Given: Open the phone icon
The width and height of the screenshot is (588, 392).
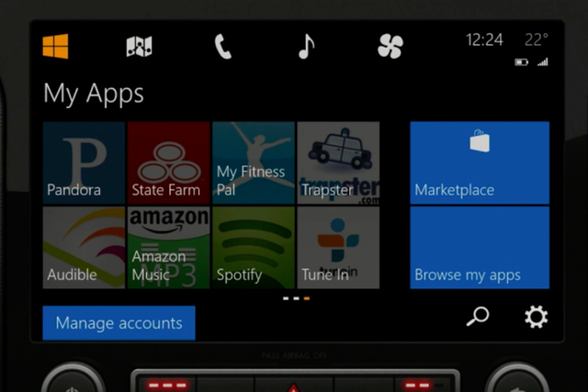Looking at the screenshot, I should point(222,47).
